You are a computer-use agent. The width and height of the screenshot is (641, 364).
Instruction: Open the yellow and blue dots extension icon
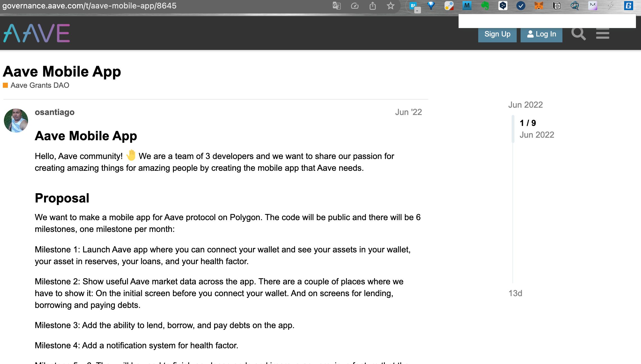click(449, 6)
